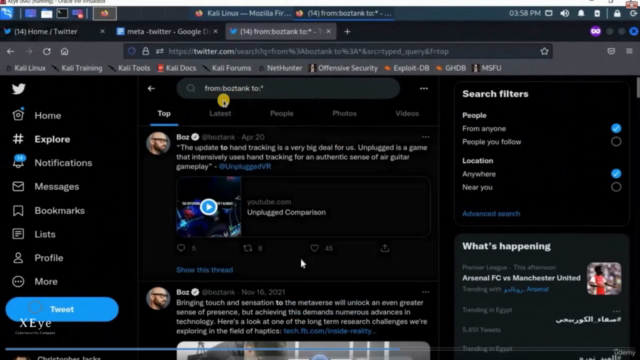Open the Arsenal FC vs Manchester United trend

[x=521, y=278]
